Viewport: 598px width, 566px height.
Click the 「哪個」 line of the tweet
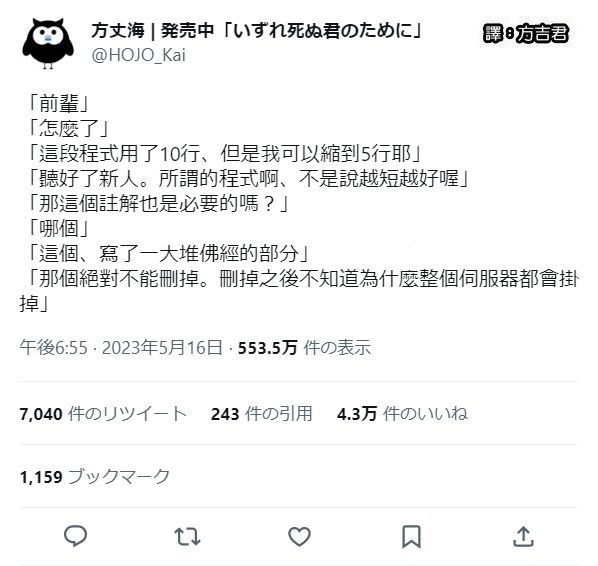[59, 229]
